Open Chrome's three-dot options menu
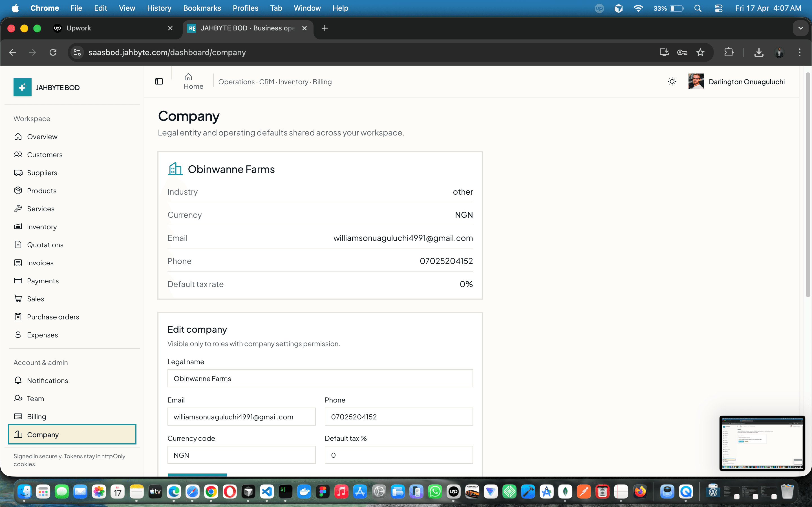This screenshot has width=812, height=507. (800, 52)
